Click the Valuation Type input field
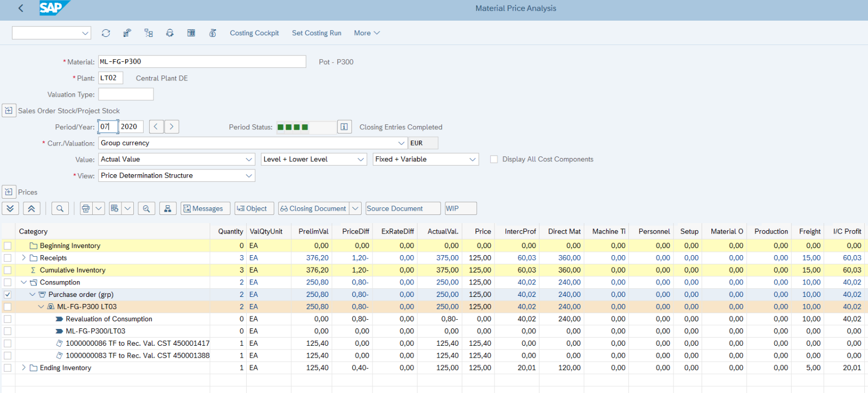868x393 pixels. [x=126, y=94]
